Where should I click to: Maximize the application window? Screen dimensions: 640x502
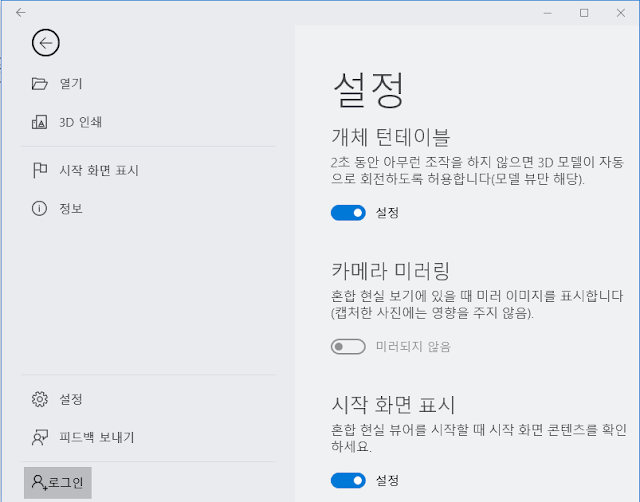click(584, 13)
